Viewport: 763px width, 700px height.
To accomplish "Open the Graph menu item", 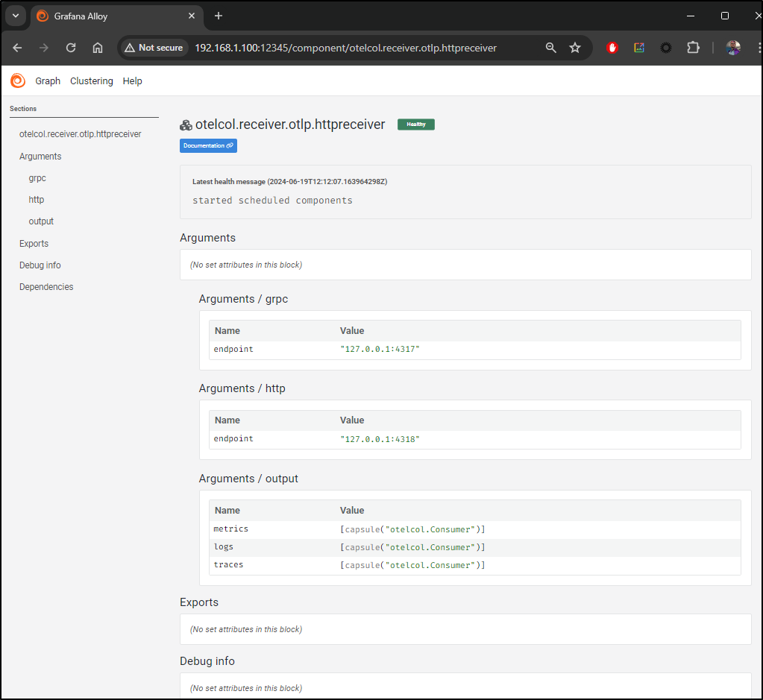I will [x=48, y=81].
